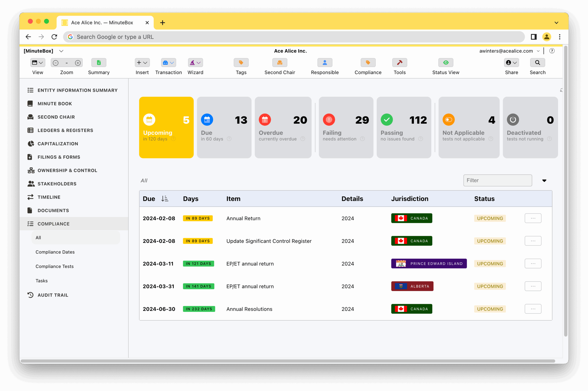
Task: Select Compliance Tests sub-item
Action: click(55, 266)
